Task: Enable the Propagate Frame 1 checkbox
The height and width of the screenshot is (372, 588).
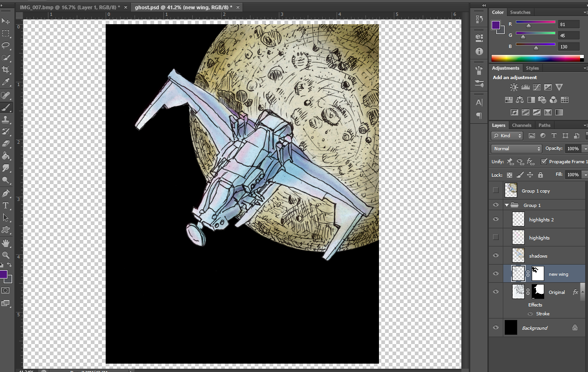Action: point(544,161)
